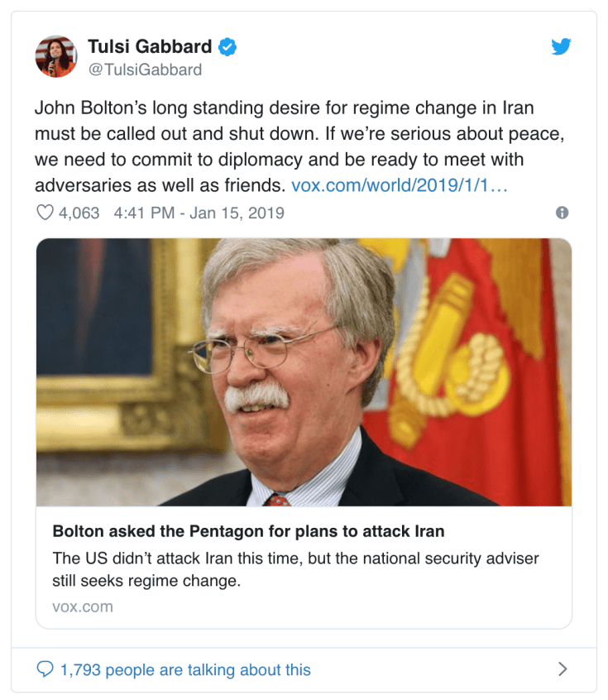
Task: Open Tulsi Gabbard's profile avatar
Action: [x=56, y=56]
